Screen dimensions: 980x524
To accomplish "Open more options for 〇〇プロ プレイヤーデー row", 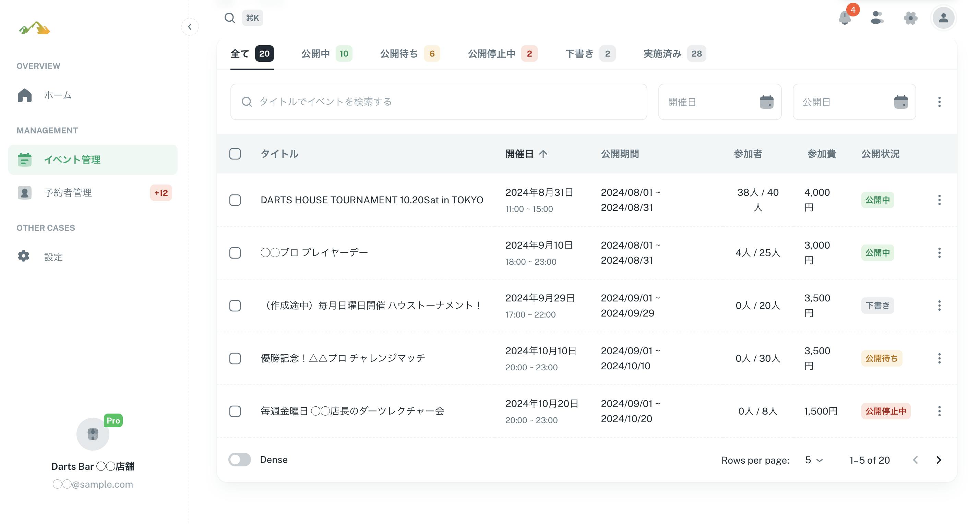I will point(939,253).
